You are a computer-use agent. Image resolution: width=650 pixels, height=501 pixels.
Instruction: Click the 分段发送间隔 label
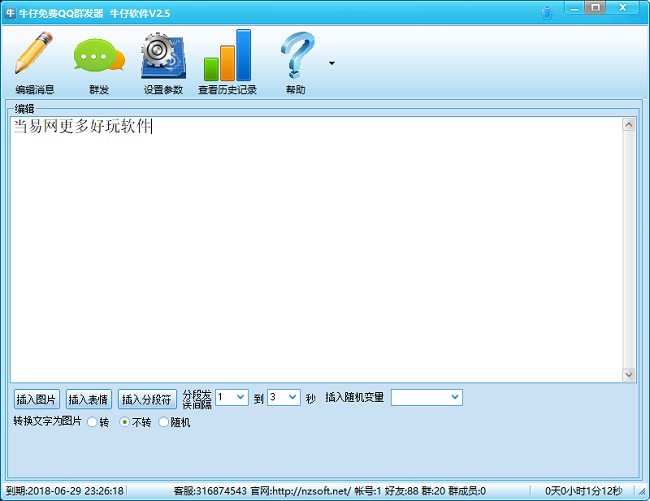coord(197,399)
